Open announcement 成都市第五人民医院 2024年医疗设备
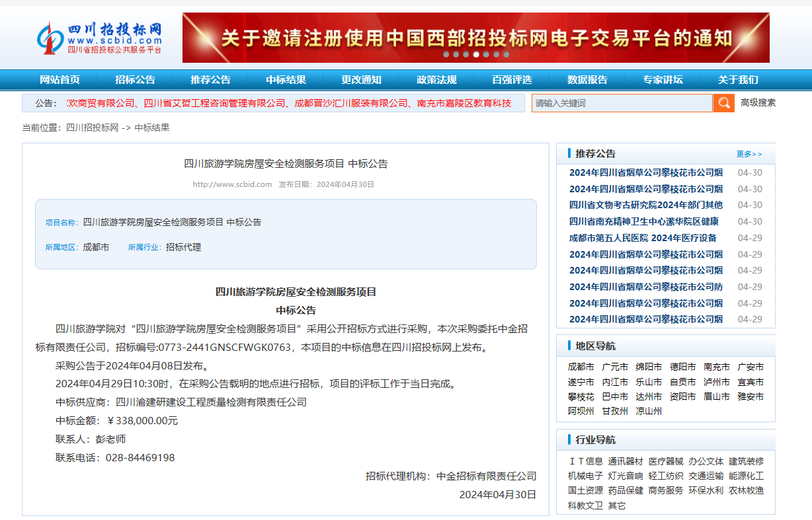Screen dimensions: 812x520 point(643,238)
